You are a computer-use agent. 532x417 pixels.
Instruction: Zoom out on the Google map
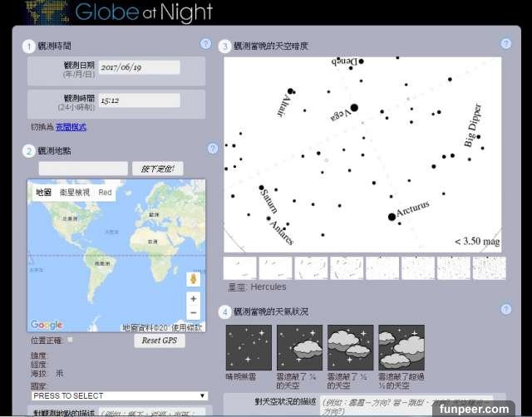tap(194, 313)
